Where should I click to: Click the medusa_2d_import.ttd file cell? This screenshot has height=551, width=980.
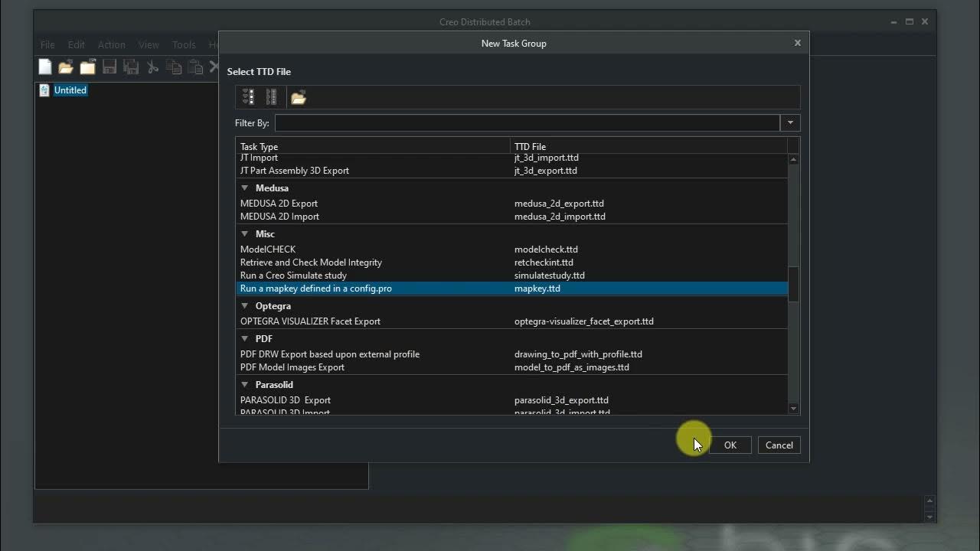pyautogui.click(x=560, y=217)
